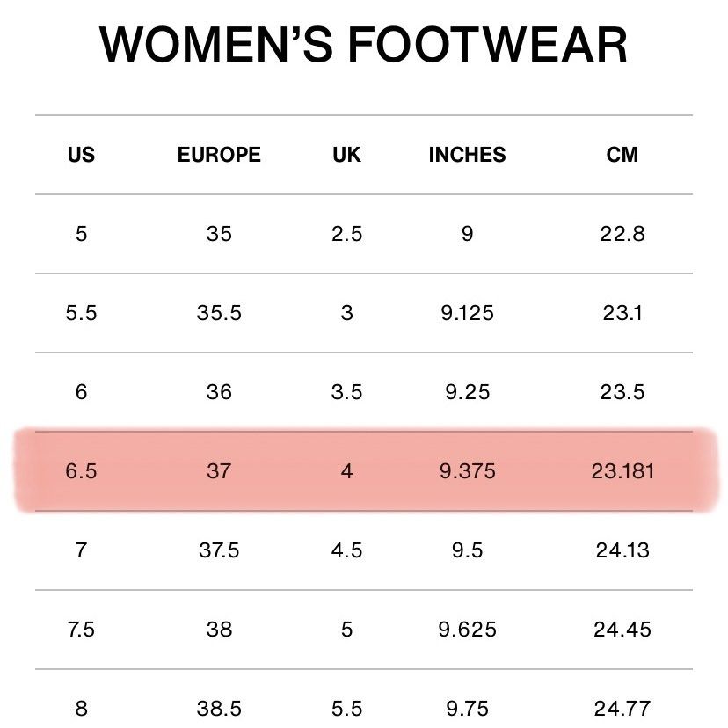
Task: Select Europe size 37 in highlighted row
Action: 219,471
